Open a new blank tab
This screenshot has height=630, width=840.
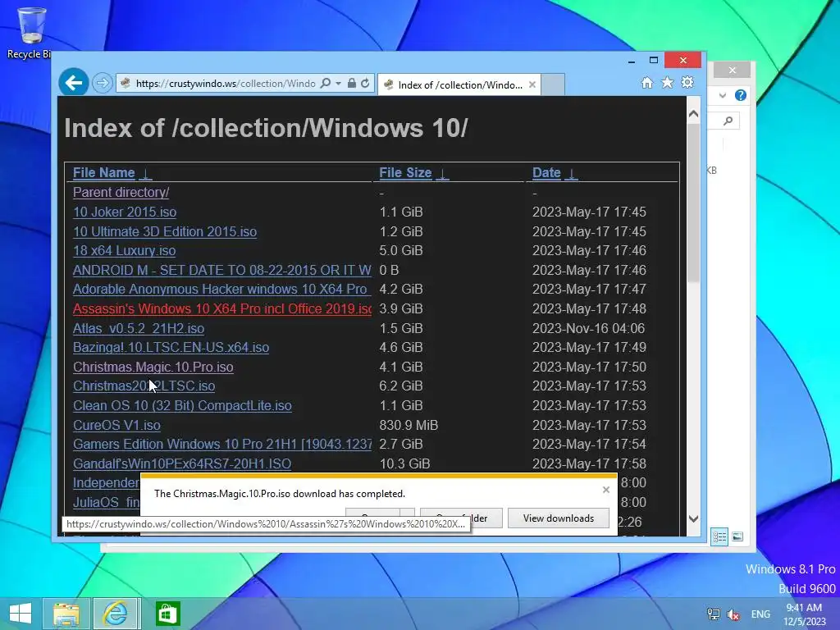pyautogui.click(x=553, y=84)
